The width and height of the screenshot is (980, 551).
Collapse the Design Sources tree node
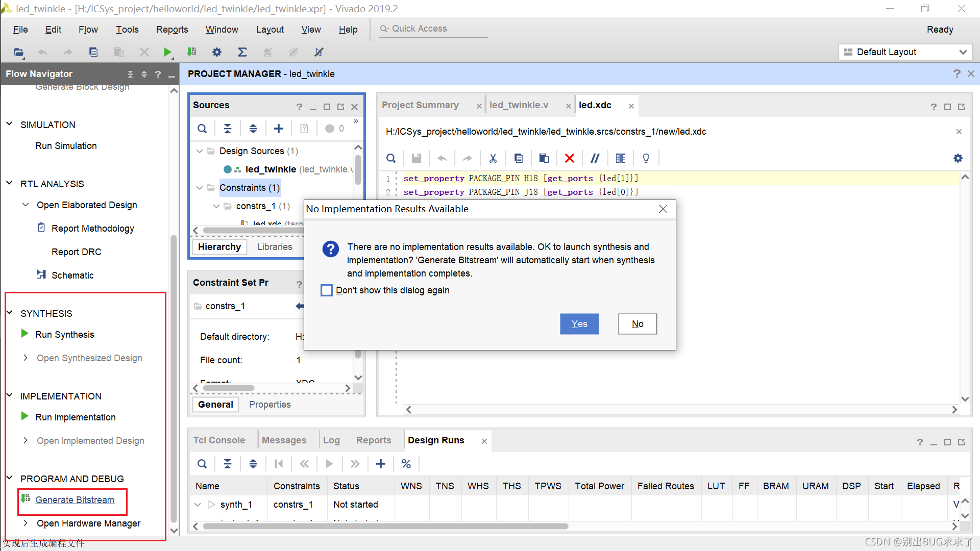pyautogui.click(x=200, y=151)
